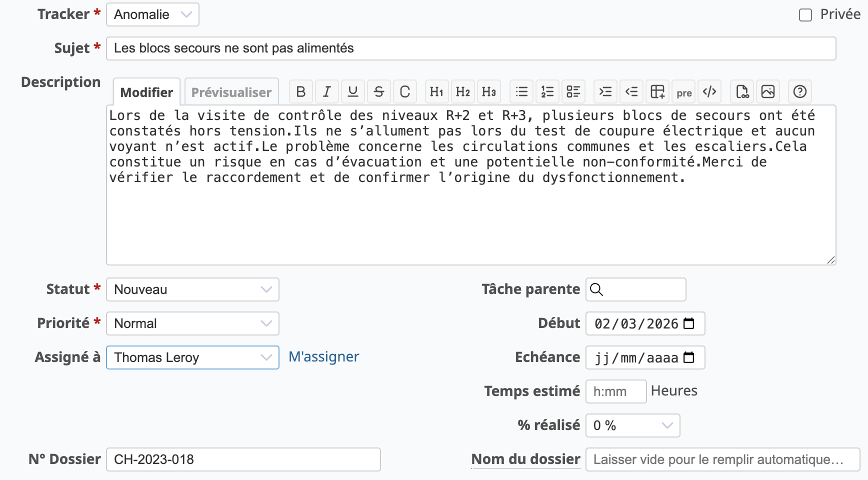Click into the Sujet field
Viewport: 868px width, 480px height.
coord(471,48)
